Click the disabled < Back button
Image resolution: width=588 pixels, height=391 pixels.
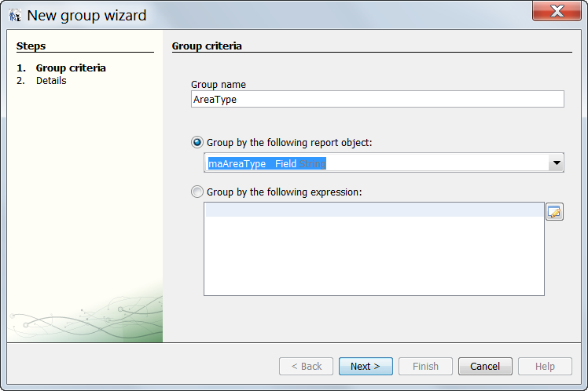click(x=306, y=366)
